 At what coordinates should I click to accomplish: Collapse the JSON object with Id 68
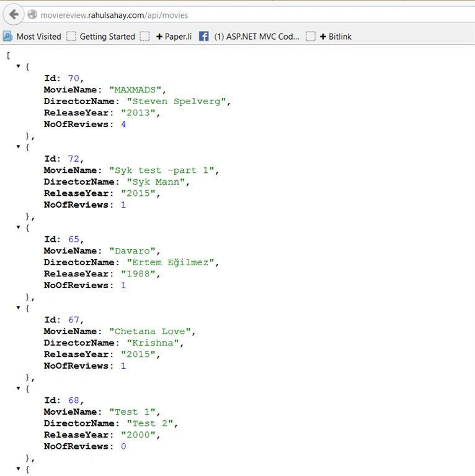point(18,388)
